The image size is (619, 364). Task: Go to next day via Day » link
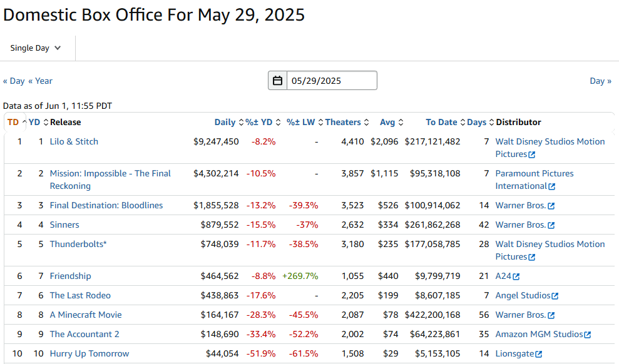[600, 81]
